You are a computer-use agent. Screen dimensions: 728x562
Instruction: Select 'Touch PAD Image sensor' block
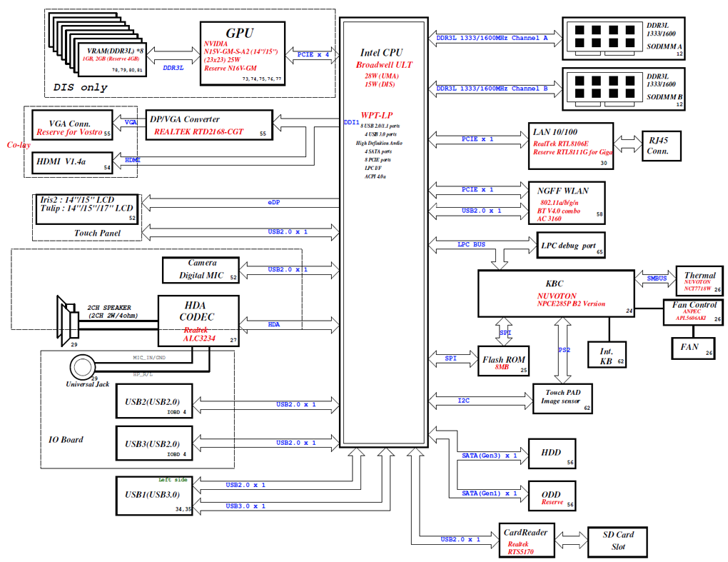click(562, 398)
